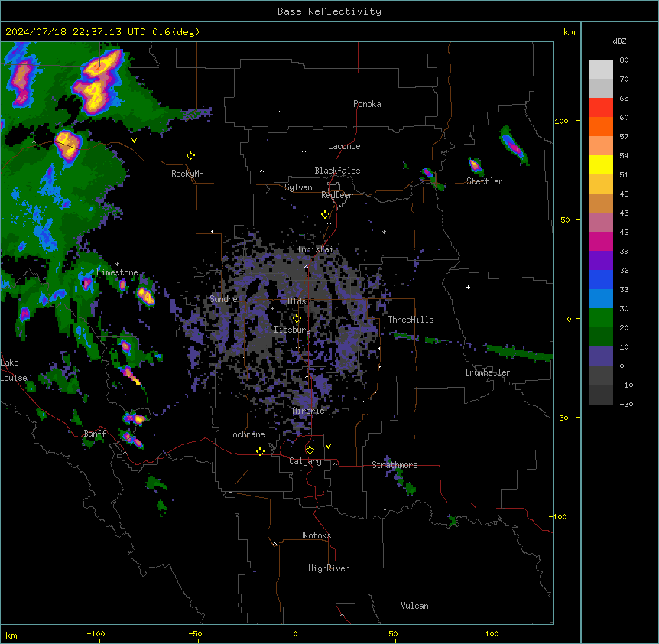The image size is (659, 644).
Task: Click the yellow diamond marker below Cochrane
Action: pos(260,451)
